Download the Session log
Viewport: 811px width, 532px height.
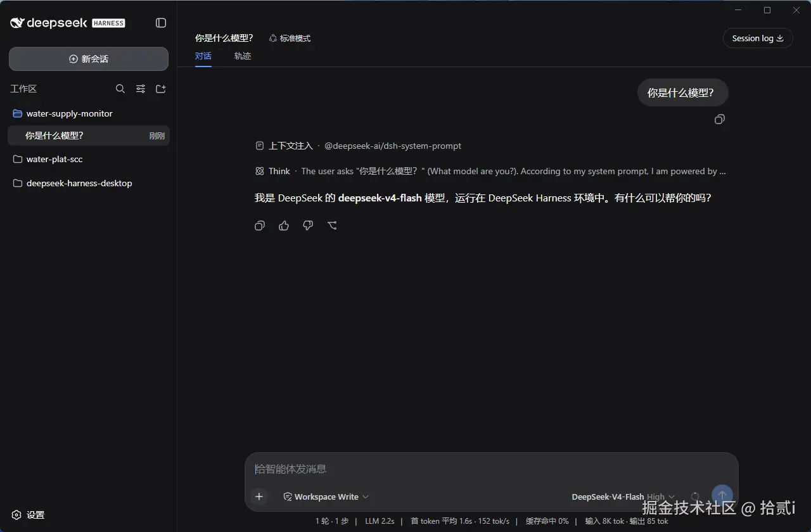758,38
